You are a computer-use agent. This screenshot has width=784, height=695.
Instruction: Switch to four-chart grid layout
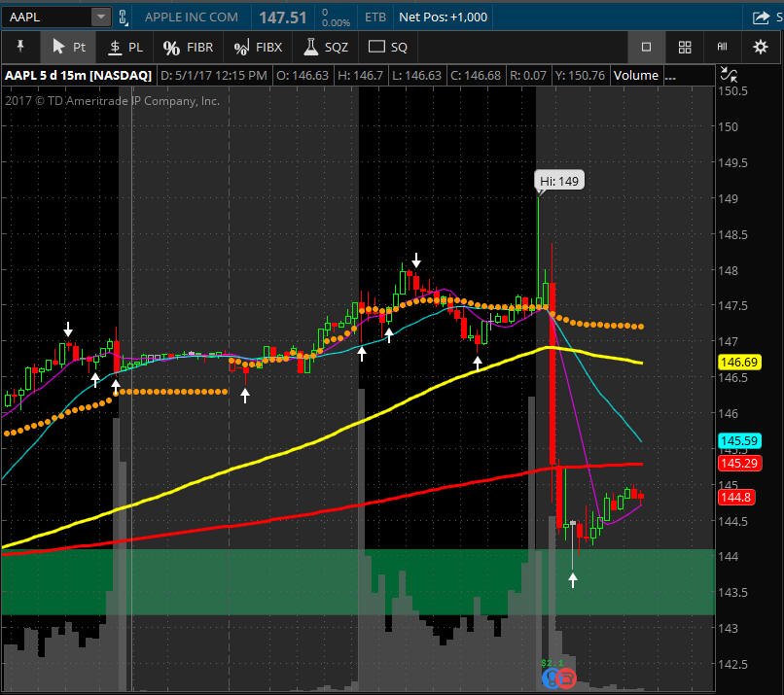pyautogui.click(x=685, y=47)
